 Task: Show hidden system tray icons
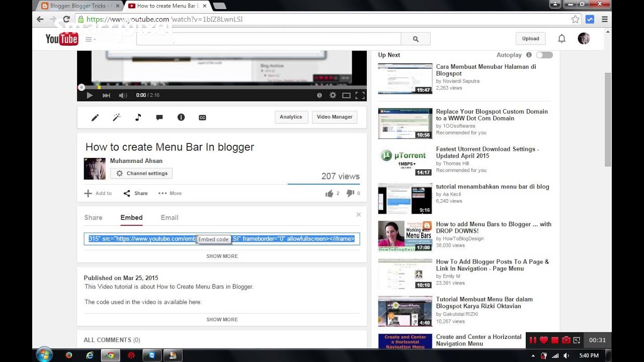(534, 355)
